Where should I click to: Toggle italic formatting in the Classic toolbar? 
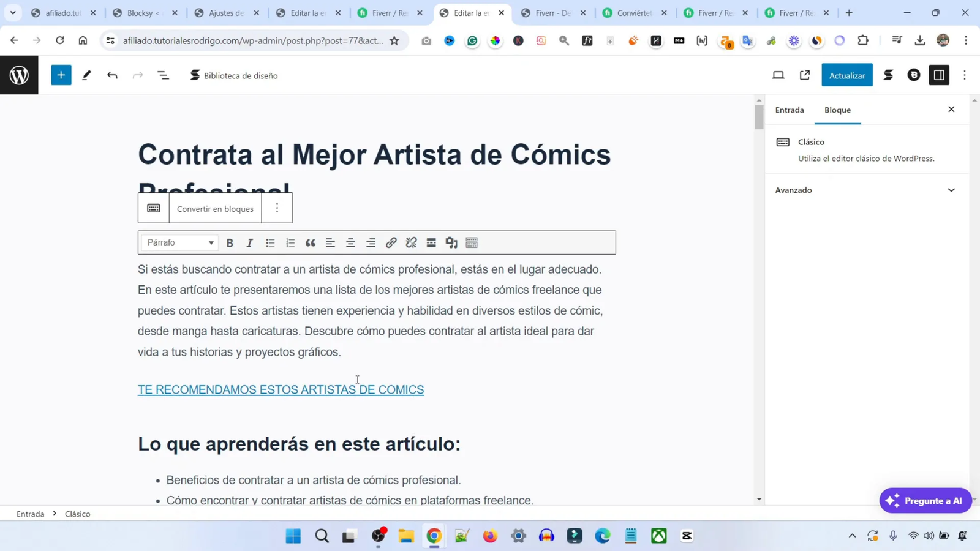click(x=250, y=243)
